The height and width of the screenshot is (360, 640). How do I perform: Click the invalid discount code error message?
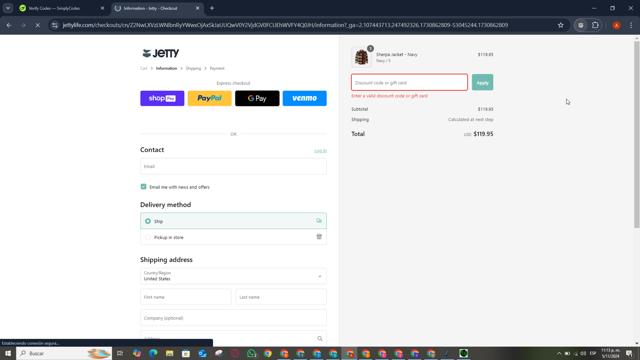tap(389, 96)
